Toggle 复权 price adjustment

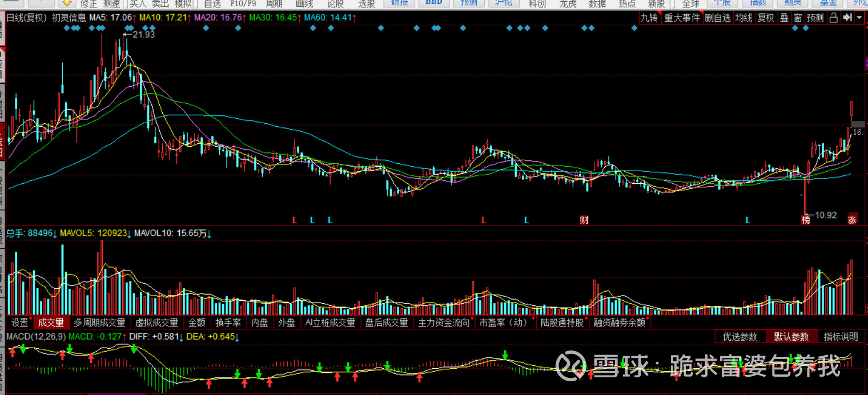pos(766,18)
